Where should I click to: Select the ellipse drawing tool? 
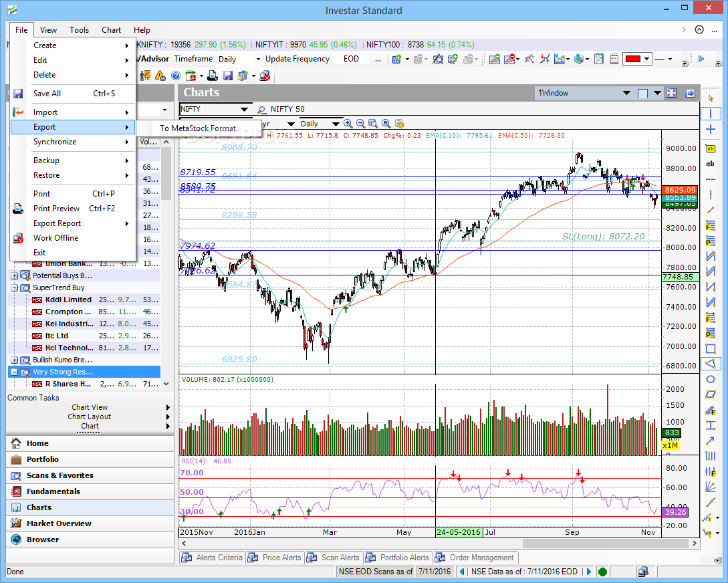[711, 379]
